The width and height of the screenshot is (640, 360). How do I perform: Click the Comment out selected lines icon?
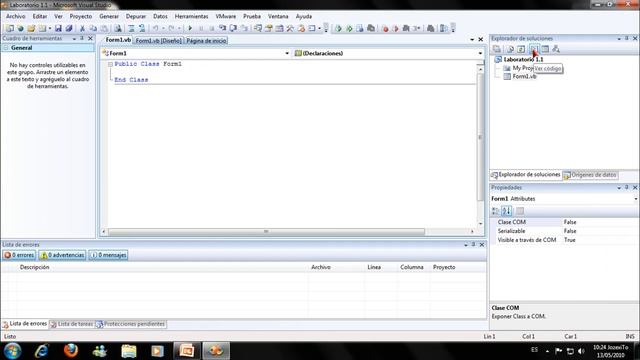click(x=131, y=28)
